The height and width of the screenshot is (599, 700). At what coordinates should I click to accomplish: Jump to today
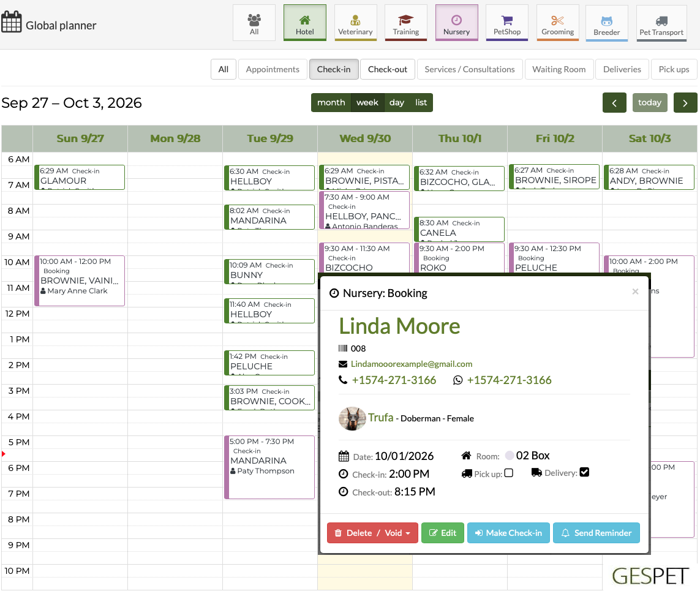tap(650, 103)
